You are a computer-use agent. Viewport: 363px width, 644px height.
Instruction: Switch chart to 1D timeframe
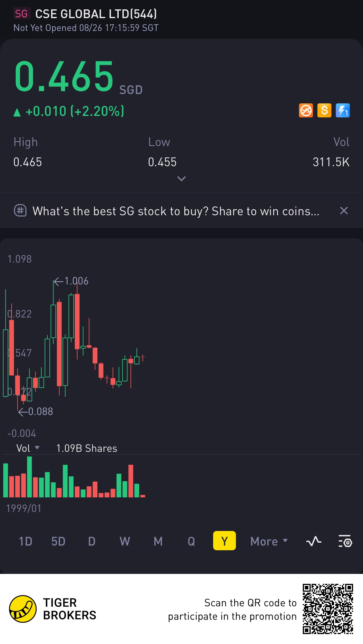pos(25,541)
